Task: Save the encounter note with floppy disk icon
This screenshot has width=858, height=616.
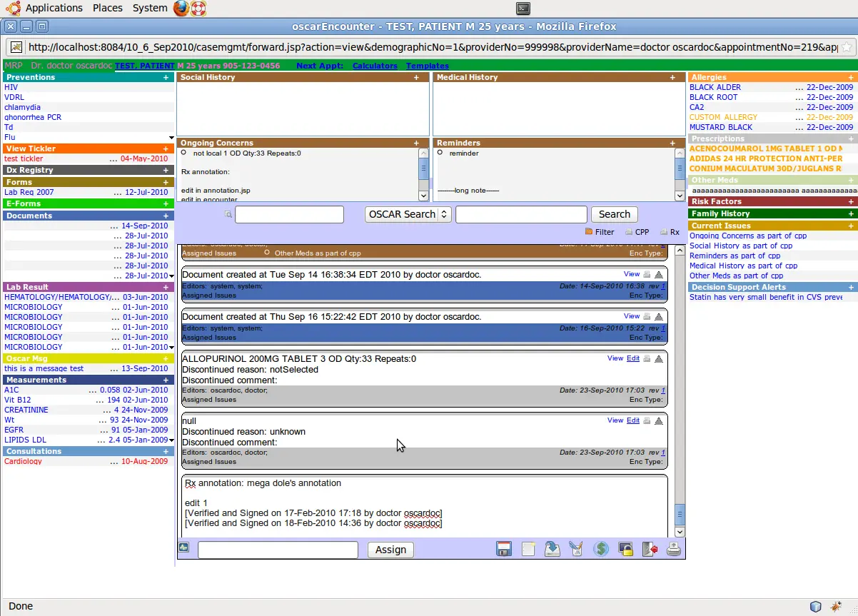Action: 504,550
